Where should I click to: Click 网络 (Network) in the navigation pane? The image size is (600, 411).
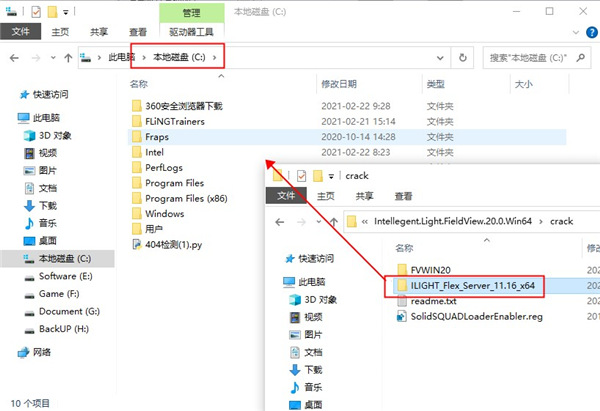[x=42, y=352]
